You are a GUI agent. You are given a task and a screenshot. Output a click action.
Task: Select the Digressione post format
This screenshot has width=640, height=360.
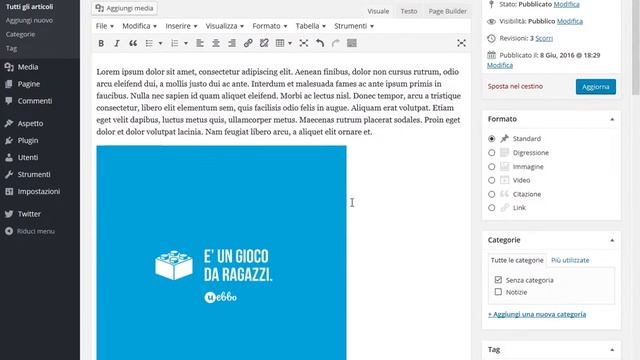pos(491,153)
